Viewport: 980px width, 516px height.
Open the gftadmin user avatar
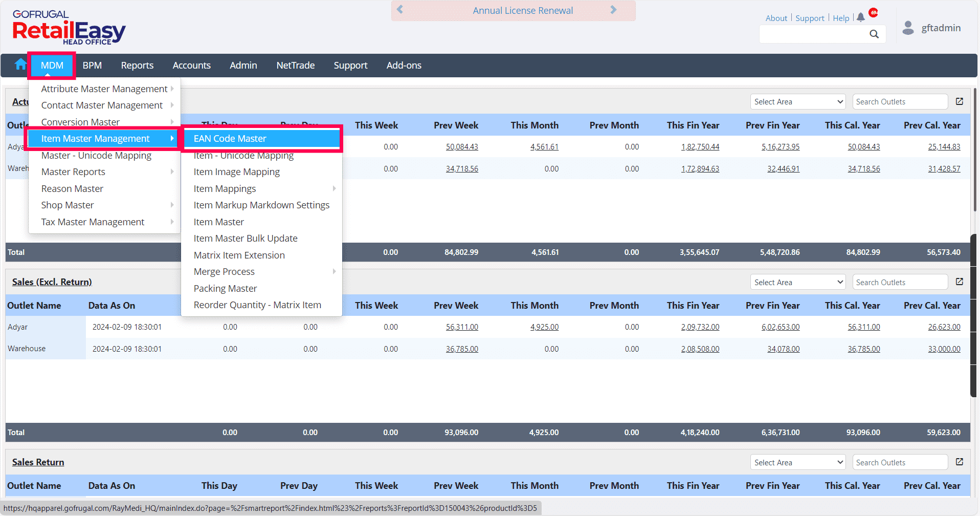[908, 28]
